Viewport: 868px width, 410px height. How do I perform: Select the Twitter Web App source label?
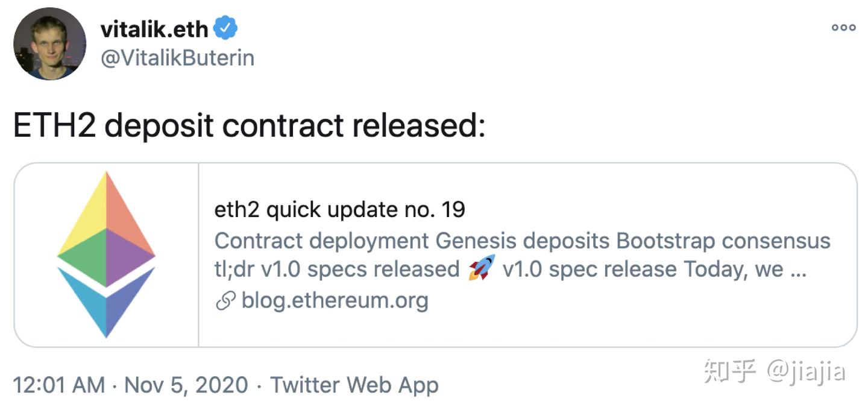[x=356, y=385]
